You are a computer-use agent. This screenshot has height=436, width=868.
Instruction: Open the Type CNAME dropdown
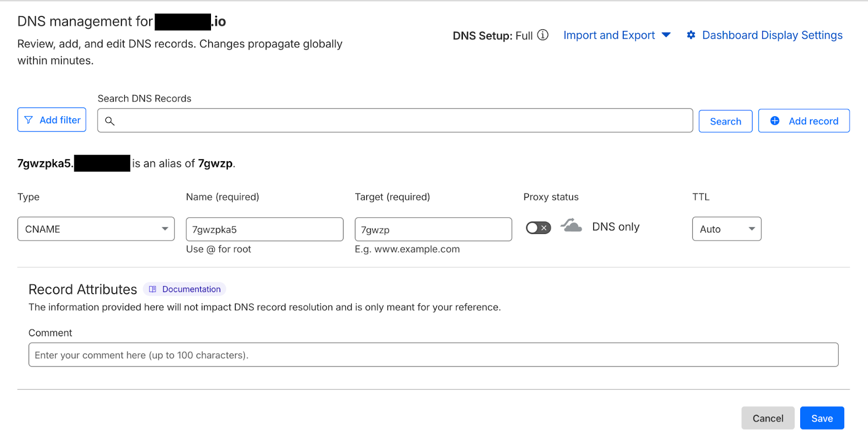[96, 229]
